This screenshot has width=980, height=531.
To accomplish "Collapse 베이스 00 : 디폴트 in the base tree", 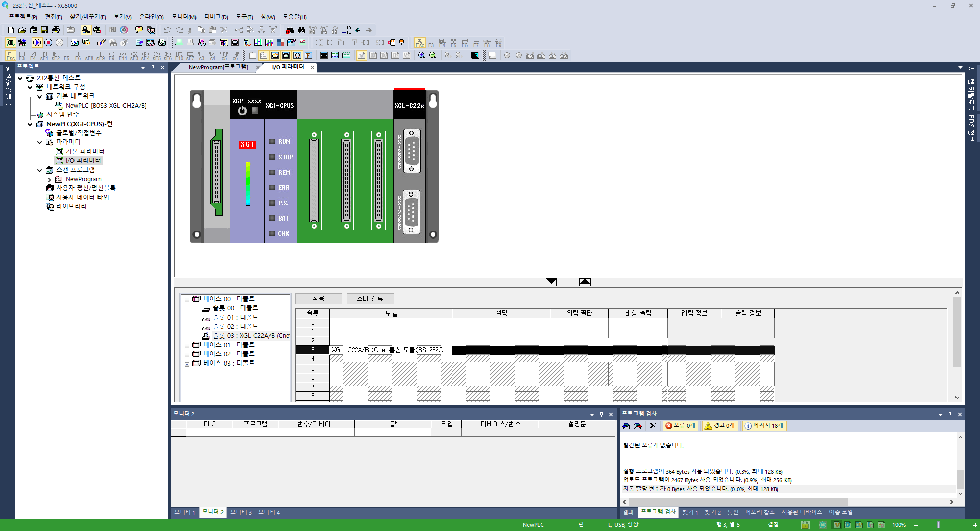I will tap(187, 300).
